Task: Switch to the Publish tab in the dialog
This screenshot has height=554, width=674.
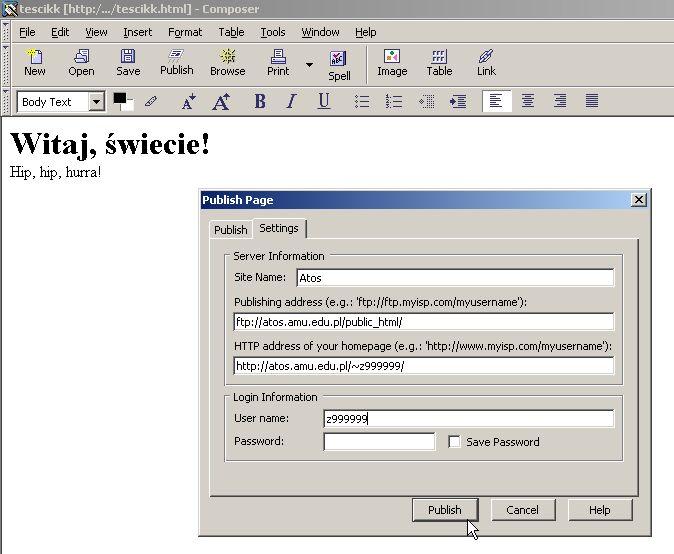Action: 231,230
